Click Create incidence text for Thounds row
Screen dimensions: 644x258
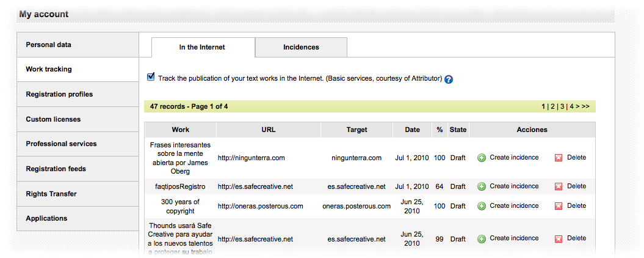[514, 238]
